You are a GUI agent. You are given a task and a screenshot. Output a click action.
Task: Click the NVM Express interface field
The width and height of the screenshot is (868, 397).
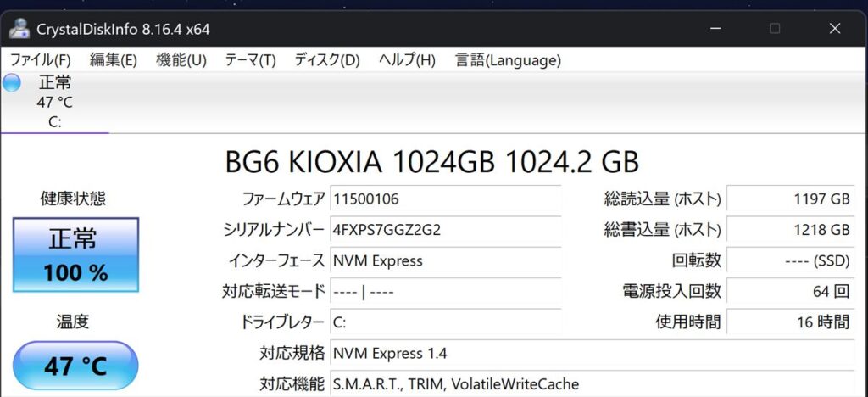click(446, 260)
